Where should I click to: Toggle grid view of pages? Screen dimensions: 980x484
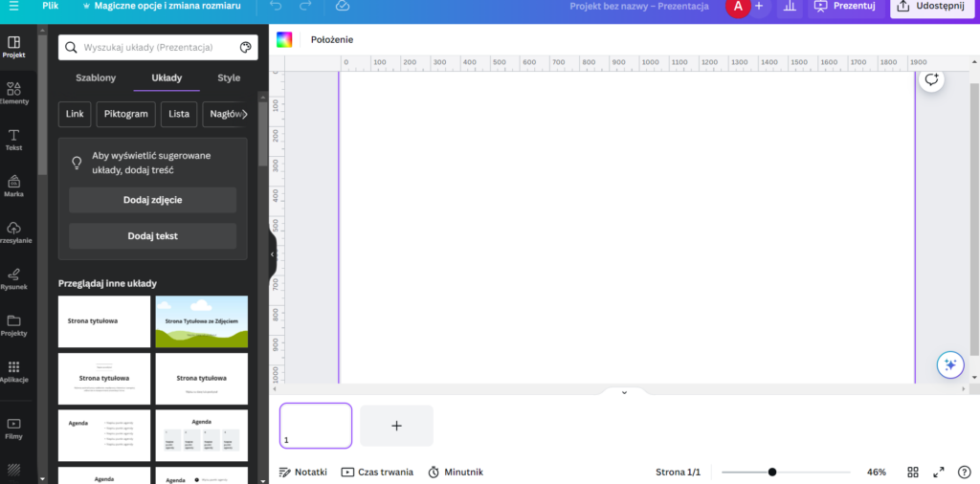pos(913,473)
